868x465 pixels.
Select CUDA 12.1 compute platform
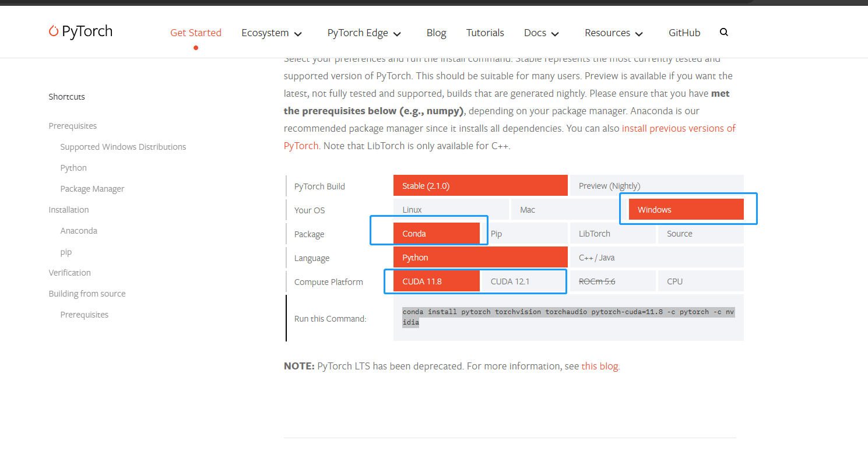tap(525, 281)
